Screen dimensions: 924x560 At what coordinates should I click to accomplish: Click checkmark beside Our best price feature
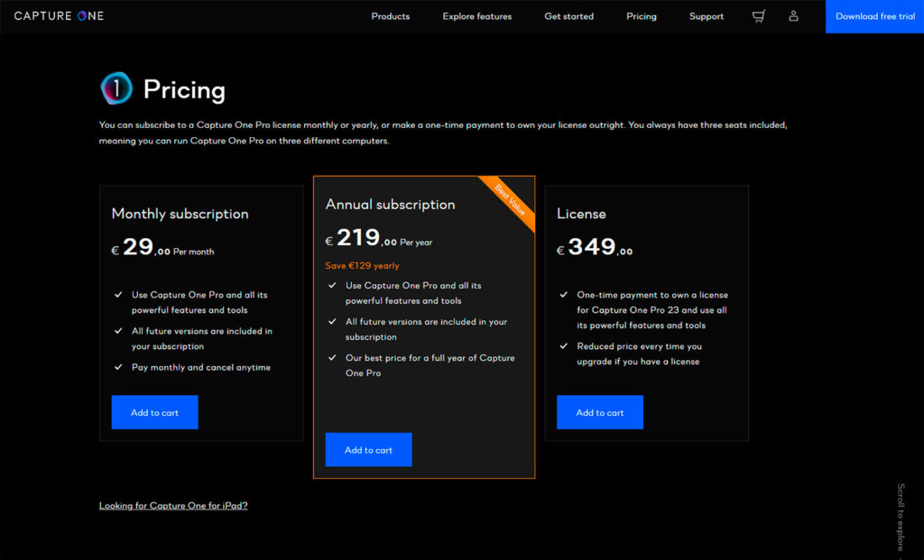(332, 357)
